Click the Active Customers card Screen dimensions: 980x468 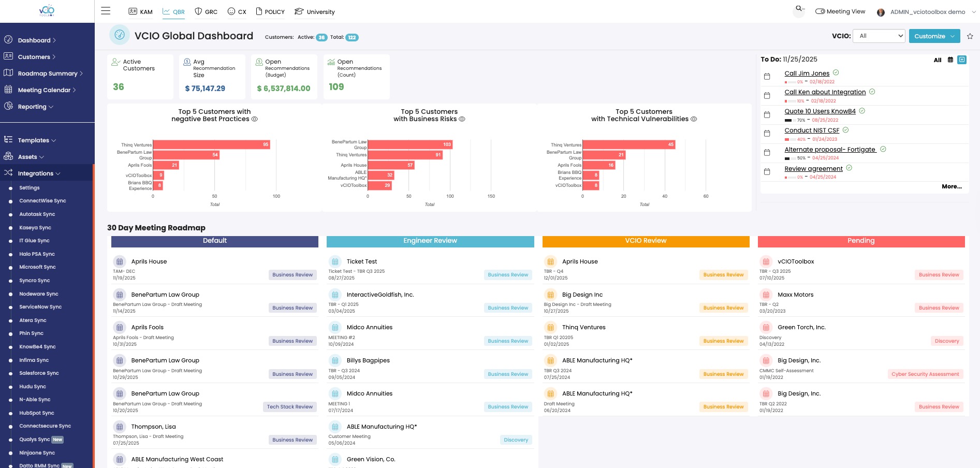[x=140, y=77]
